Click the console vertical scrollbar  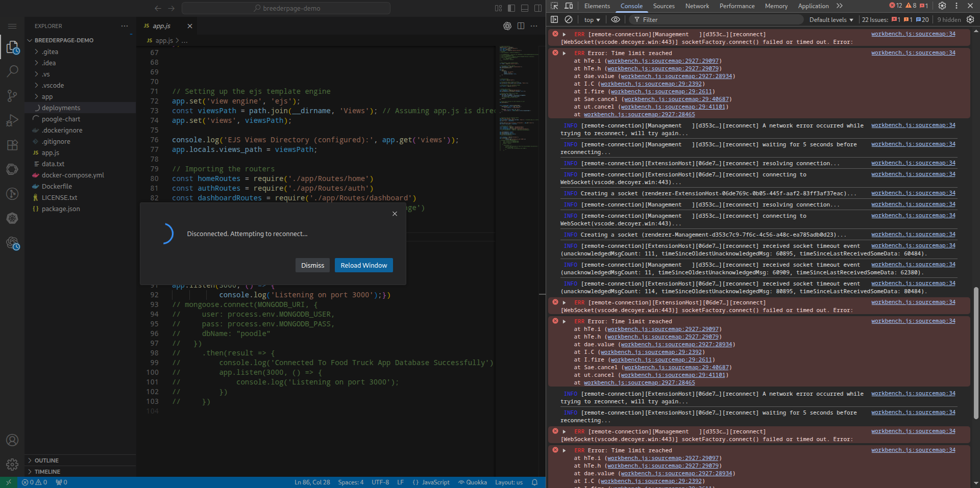(x=976, y=352)
